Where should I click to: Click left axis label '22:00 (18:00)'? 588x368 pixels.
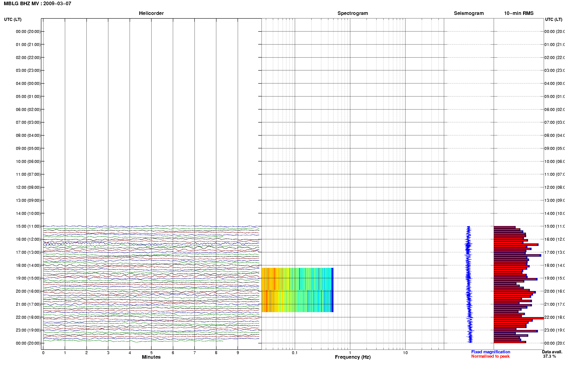pos(28,317)
